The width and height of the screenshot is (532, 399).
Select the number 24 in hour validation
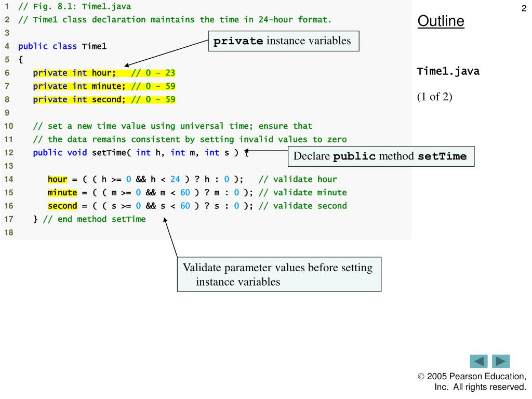click(175, 179)
